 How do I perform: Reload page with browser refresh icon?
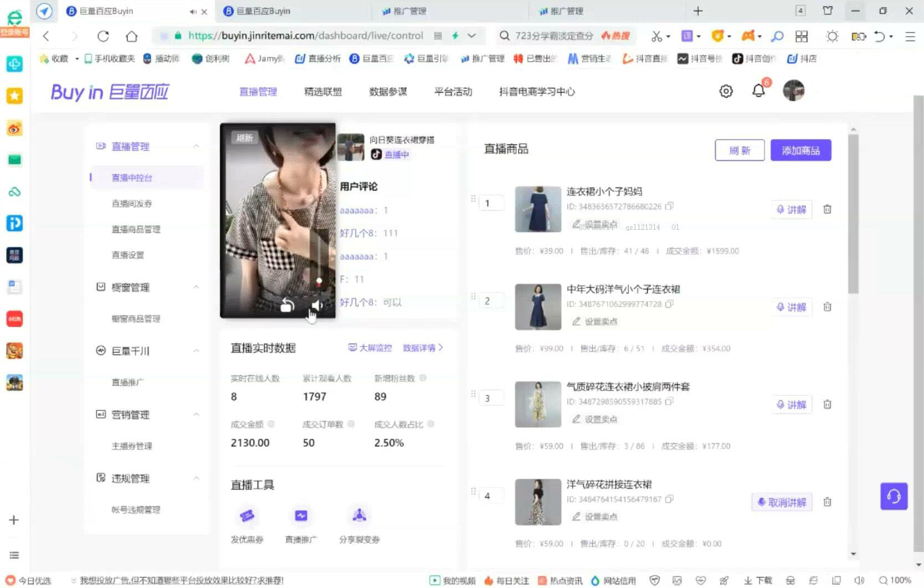[103, 36]
